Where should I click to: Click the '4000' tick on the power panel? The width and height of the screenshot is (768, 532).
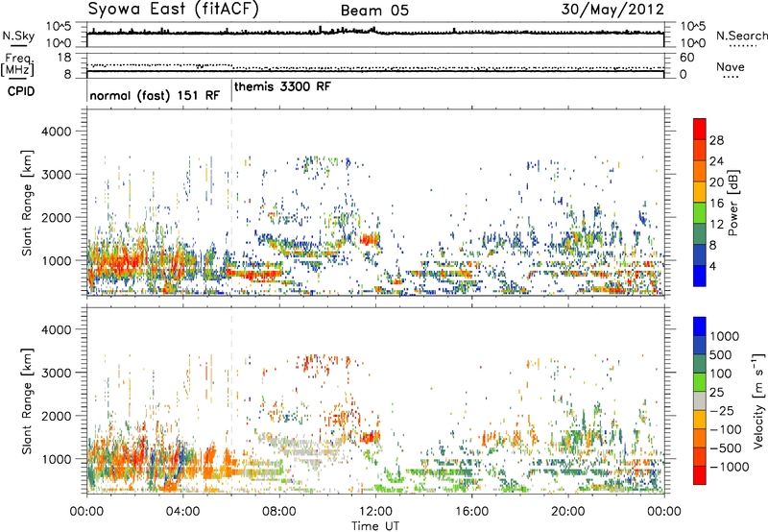pos(56,132)
